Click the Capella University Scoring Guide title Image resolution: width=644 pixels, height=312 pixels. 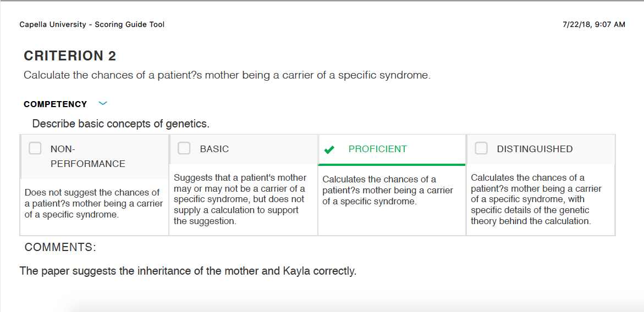[92, 25]
